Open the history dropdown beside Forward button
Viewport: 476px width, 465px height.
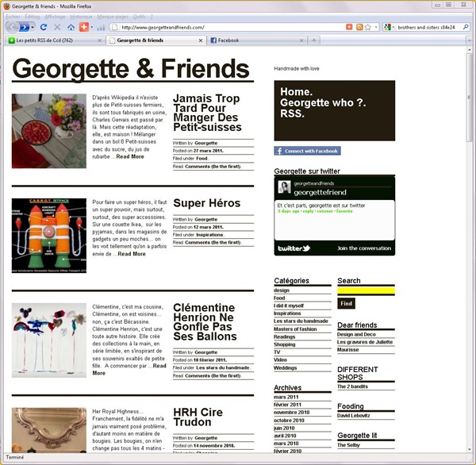coord(33,27)
